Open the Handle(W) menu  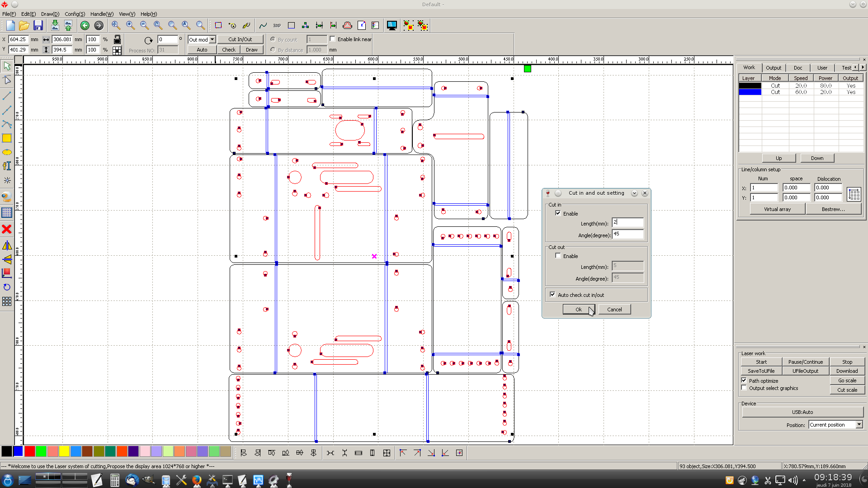coord(102,14)
